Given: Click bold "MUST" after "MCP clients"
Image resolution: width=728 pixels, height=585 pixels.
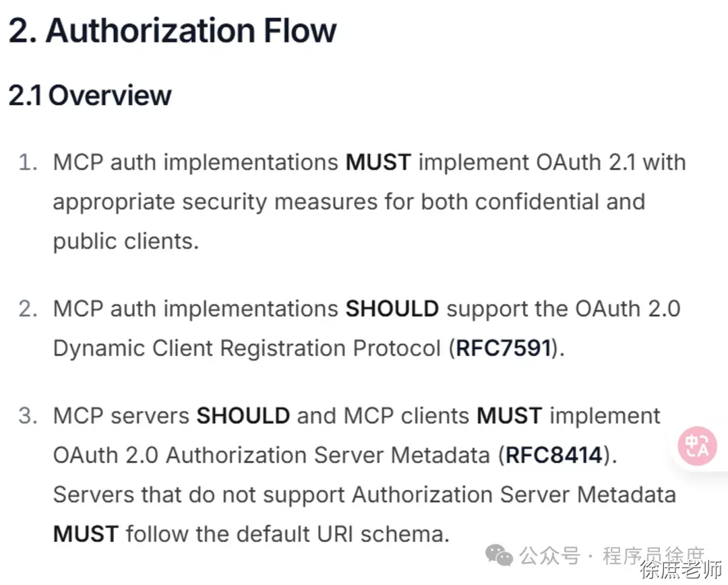Looking at the screenshot, I should (509, 416).
